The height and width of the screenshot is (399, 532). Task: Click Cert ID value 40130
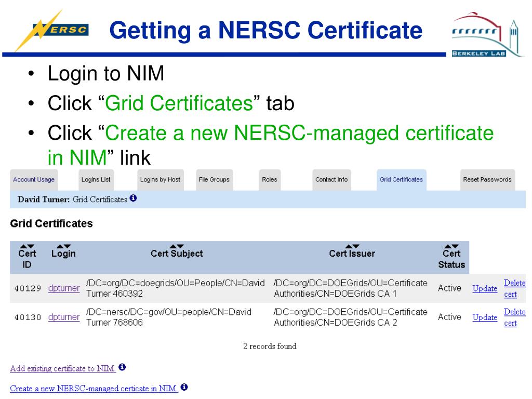[x=28, y=317]
